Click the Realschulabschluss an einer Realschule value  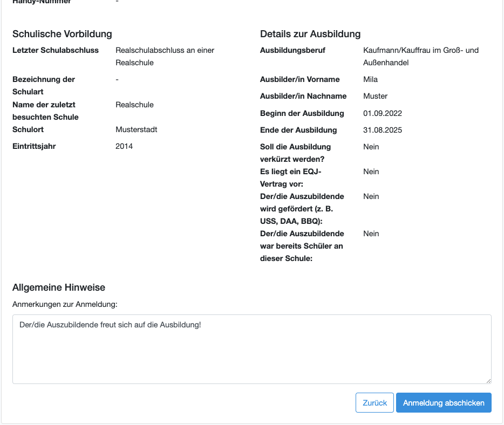(x=165, y=56)
